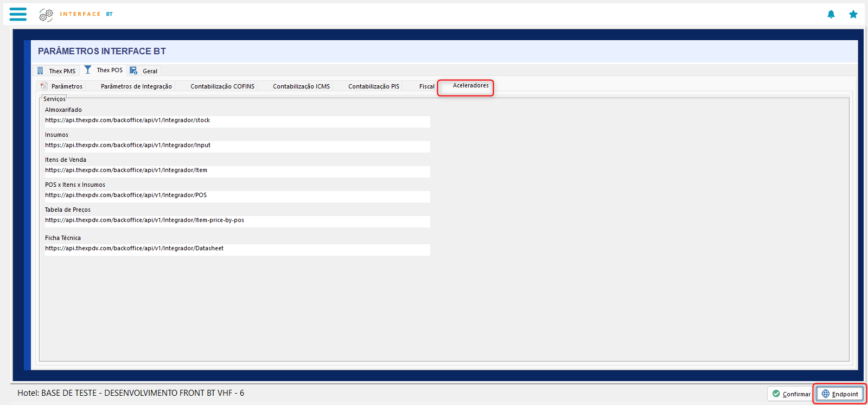Open the Contabilização COFINS tab
Viewport: 868px width, 405px height.
(x=222, y=86)
